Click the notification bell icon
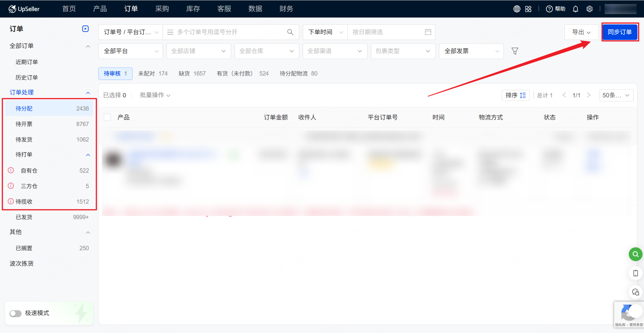The width and height of the screenshot is (644, 333). (575, 9)
